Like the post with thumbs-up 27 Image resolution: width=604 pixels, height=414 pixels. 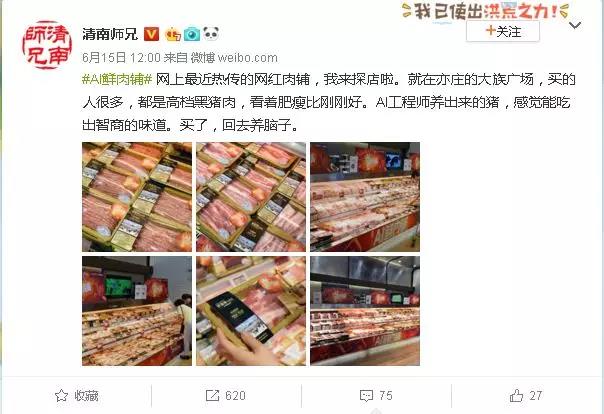[516, 396]
